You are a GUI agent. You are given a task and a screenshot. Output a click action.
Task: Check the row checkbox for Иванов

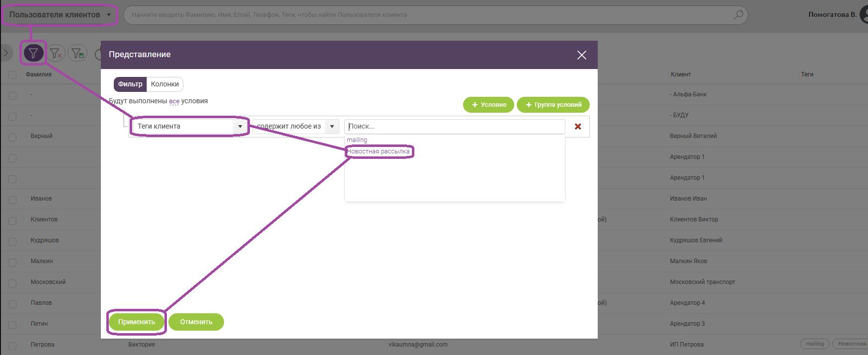click(x=12, y=200)
